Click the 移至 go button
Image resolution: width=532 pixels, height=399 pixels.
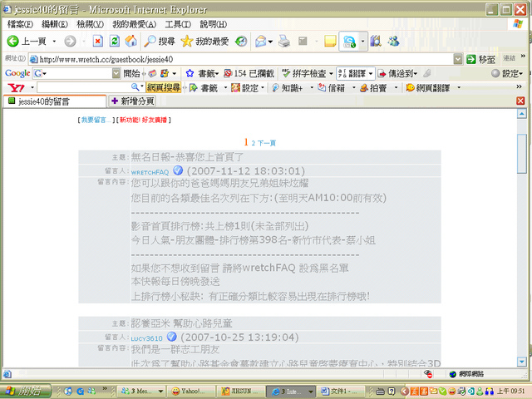tap(481, 59)
